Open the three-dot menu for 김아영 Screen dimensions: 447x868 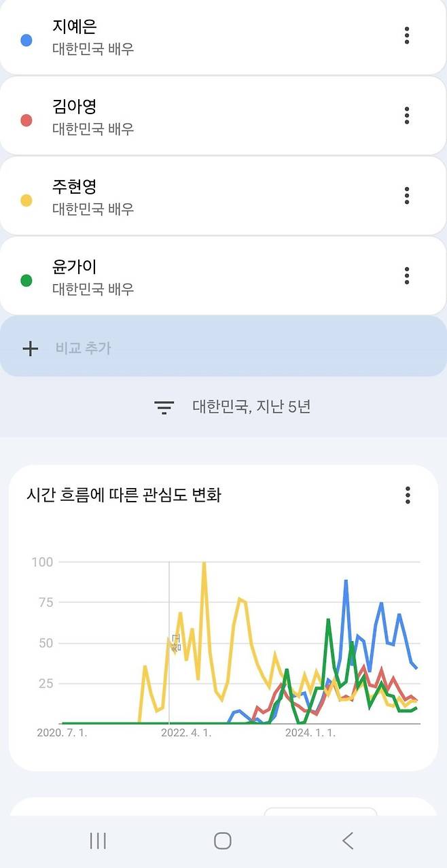tap(406, 116)
